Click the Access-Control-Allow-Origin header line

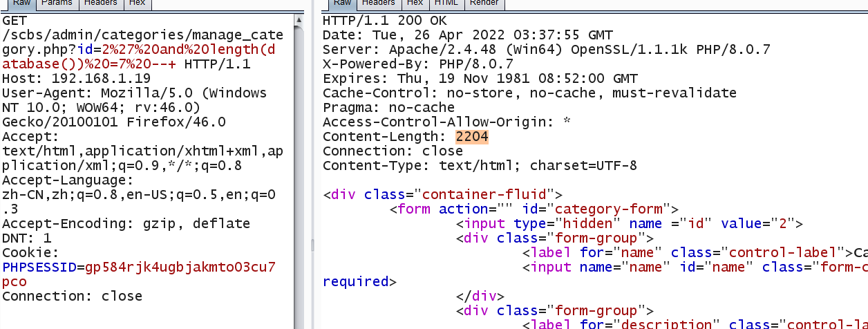(x=447, y=122)
